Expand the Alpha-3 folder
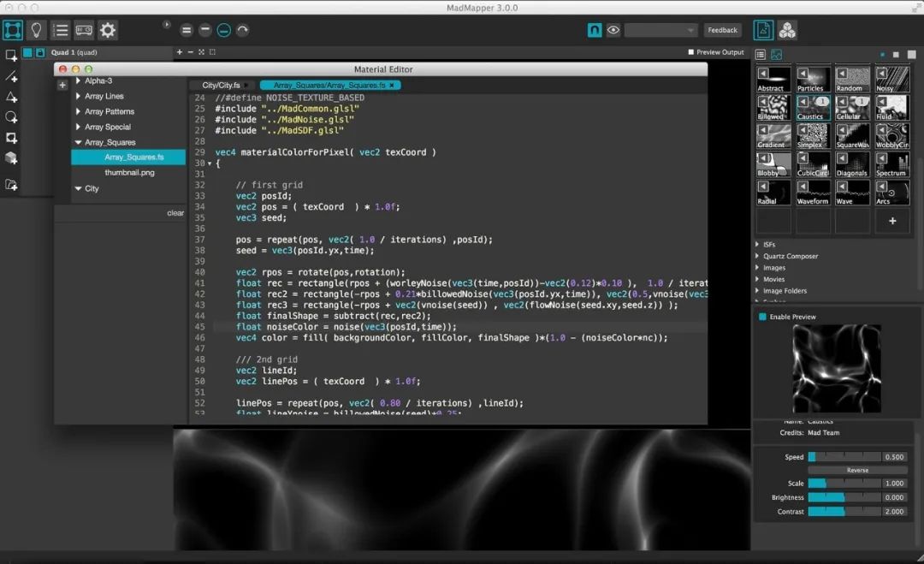This screenshot has width=924, height=564. coord(78,80)
